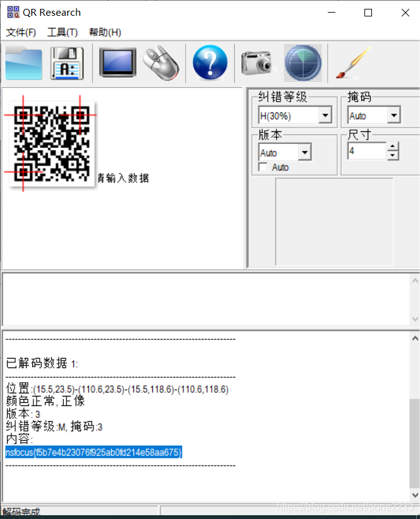The image size is (420, 519).
Task: Click the QR Research app icon
Action: (x=13, y=12)
